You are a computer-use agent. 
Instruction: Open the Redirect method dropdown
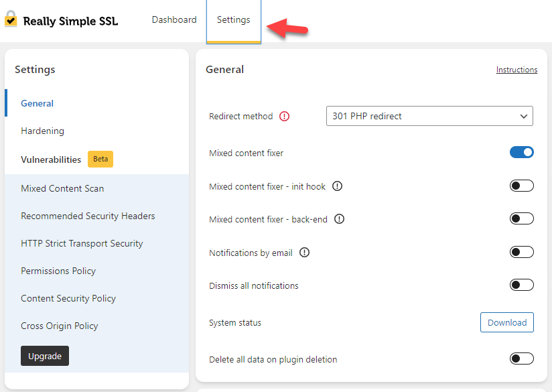pyautogui.click(x=429, y=116)
